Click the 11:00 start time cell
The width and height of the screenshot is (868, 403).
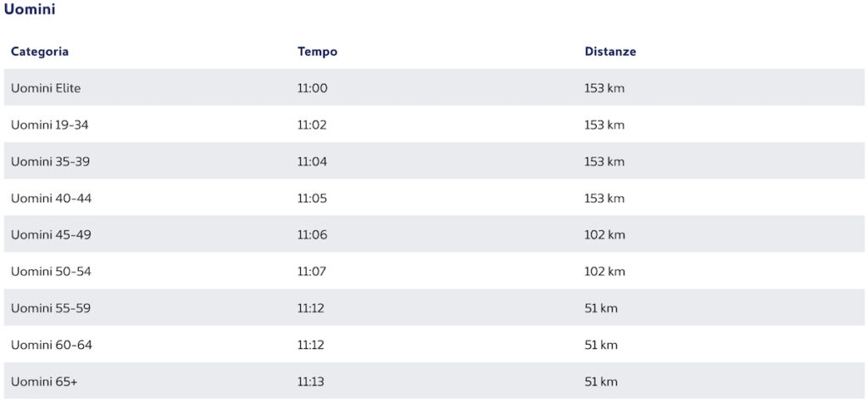click(312, 88)
